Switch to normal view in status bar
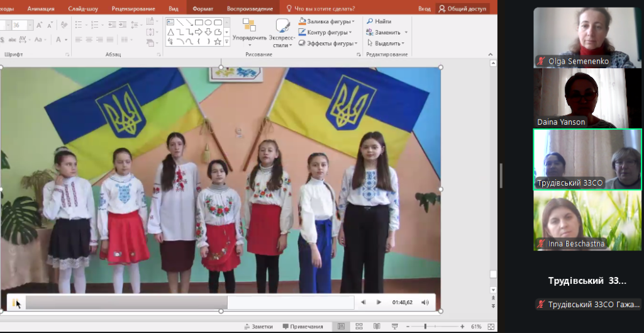 point(341,327)
